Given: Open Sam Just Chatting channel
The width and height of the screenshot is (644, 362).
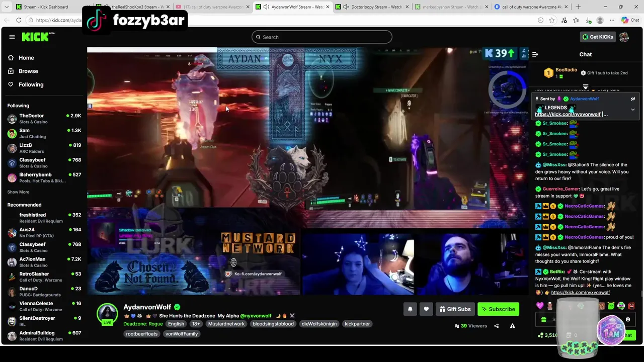Looking at the screenshot, I should click(44, 133).
